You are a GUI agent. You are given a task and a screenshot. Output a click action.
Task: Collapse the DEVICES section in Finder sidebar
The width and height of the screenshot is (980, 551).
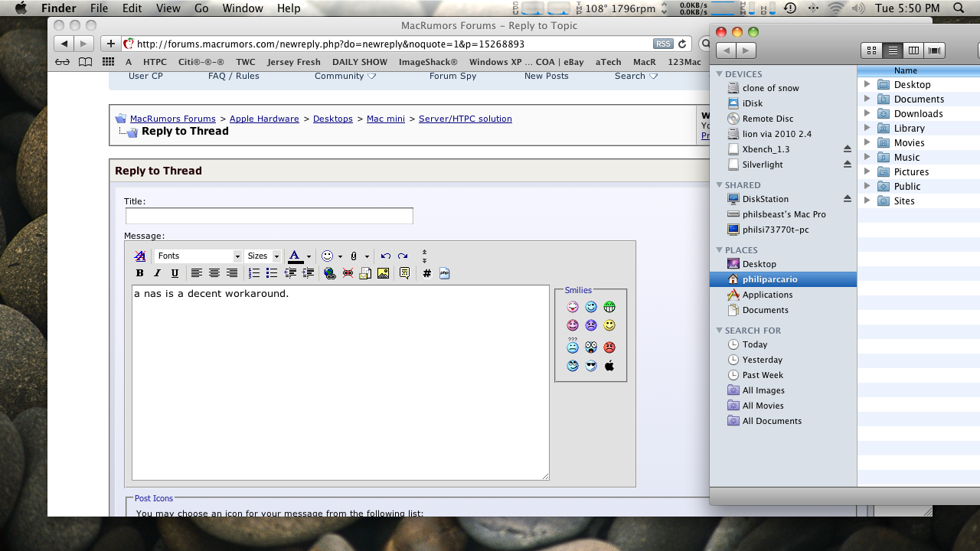click(719, 74)
